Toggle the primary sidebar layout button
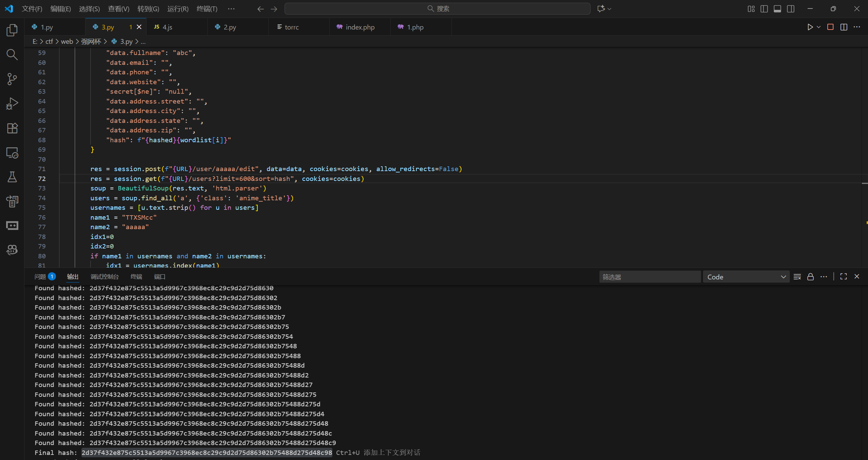Viewport: 868px width, 460px height. pos(764,9)
